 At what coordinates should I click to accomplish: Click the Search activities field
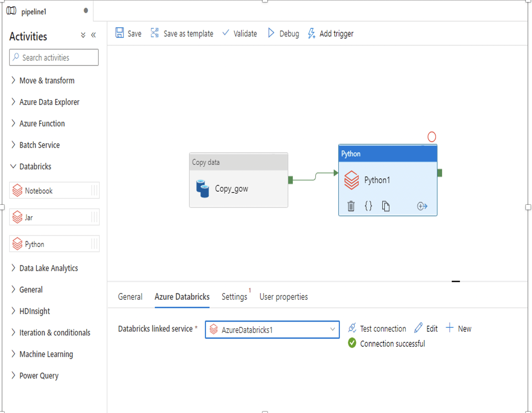[x=54, y=57]
